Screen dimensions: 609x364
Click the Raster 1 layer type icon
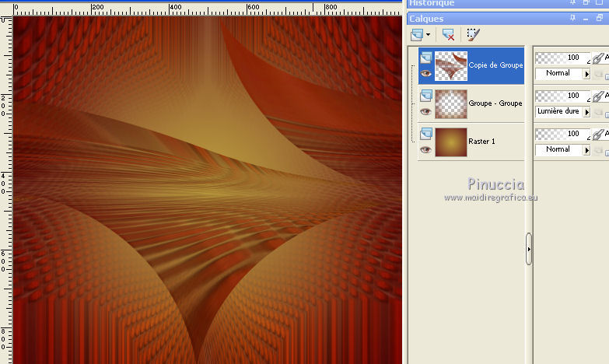click(426, 134)
